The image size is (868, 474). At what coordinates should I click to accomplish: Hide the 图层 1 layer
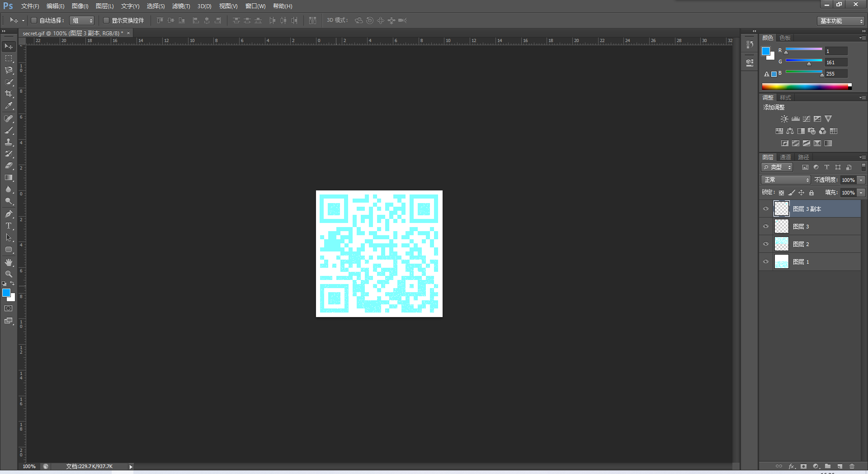(x=766, y=262)
